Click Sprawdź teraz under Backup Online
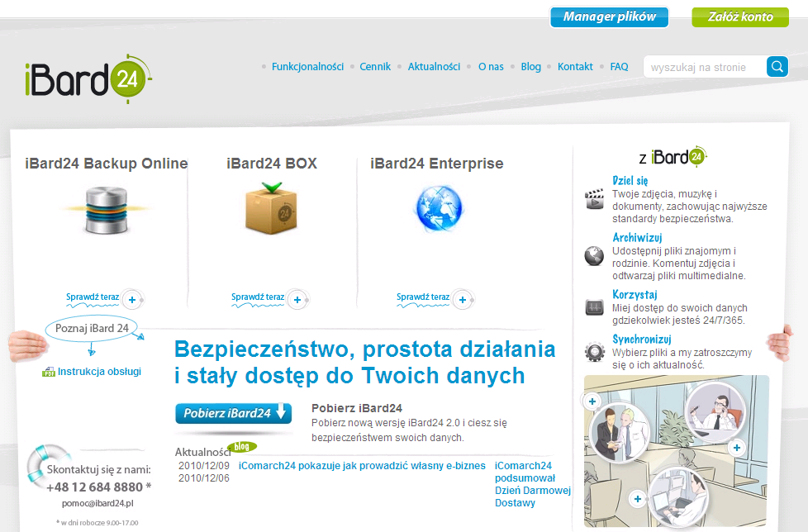808x532 pixels. click(x=93, y=297)
